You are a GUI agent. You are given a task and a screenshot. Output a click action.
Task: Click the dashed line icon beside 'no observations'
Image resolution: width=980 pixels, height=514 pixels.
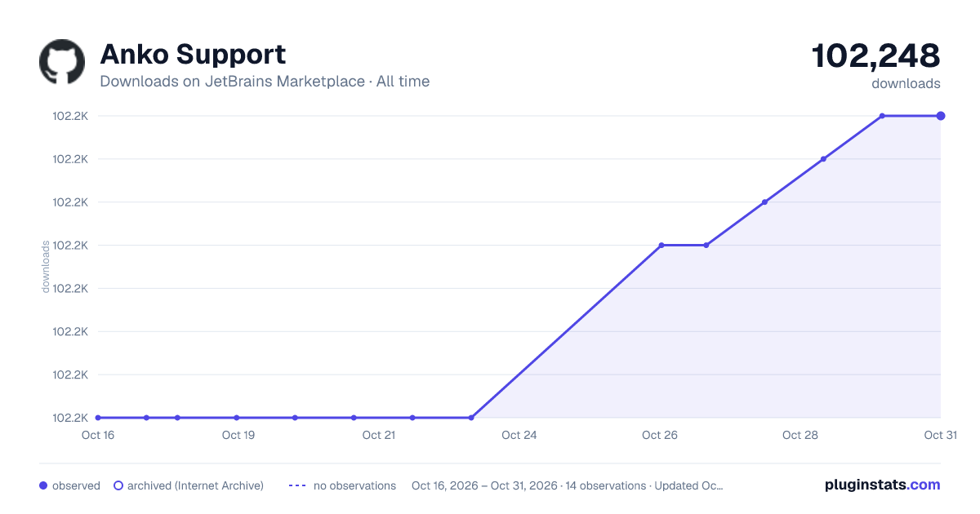point(297,485)
